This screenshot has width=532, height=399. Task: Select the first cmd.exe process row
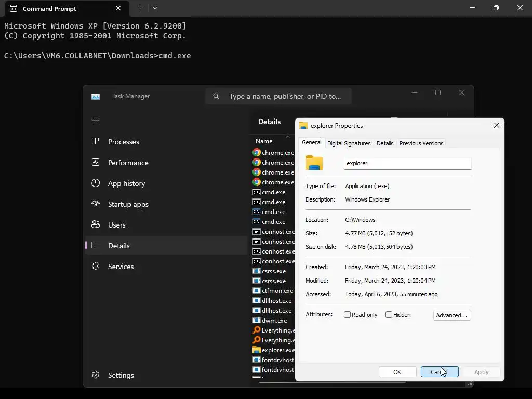point(273,192)
